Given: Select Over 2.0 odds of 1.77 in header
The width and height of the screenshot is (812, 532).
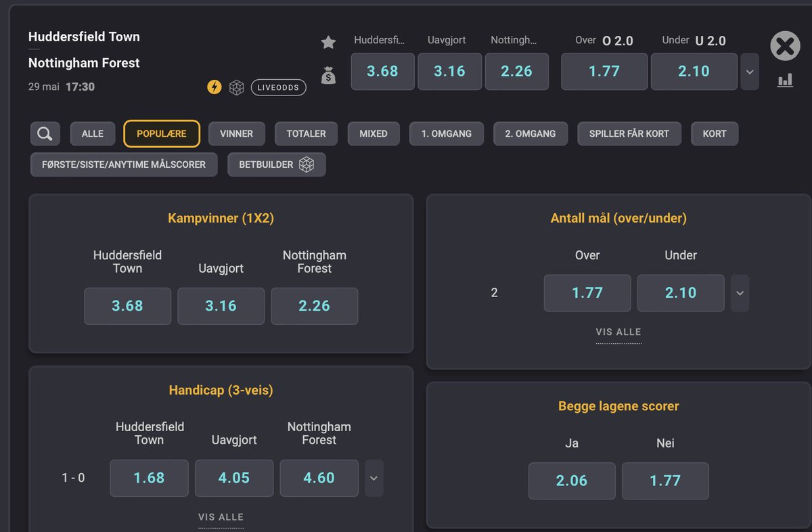Looking at the screenshot, I should [x=604, y=71].
